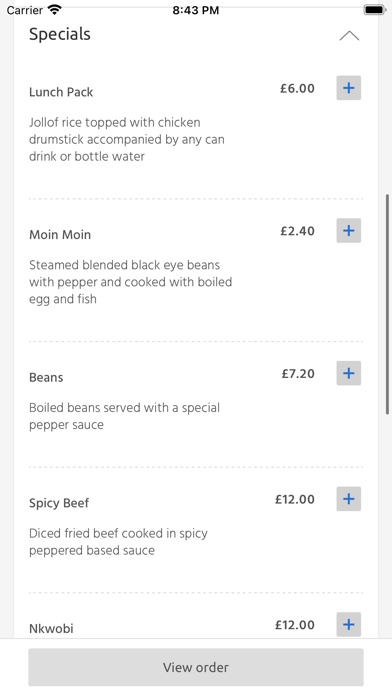Select the Lunch Pack item title
Screen dimensions: 392x696
click(61, 92)
